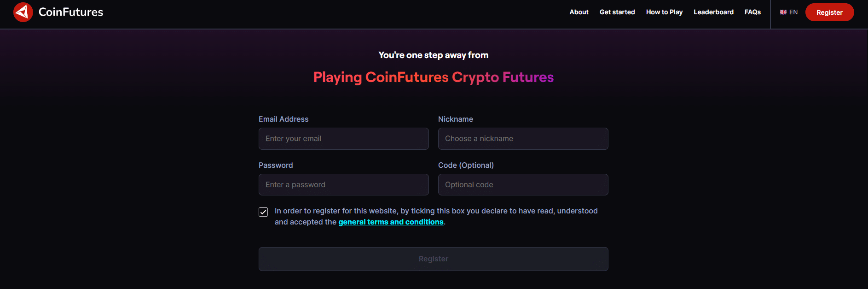View the Leaderboard page
The width and height of the screenshot is (868, 289).
pos(713,12)
